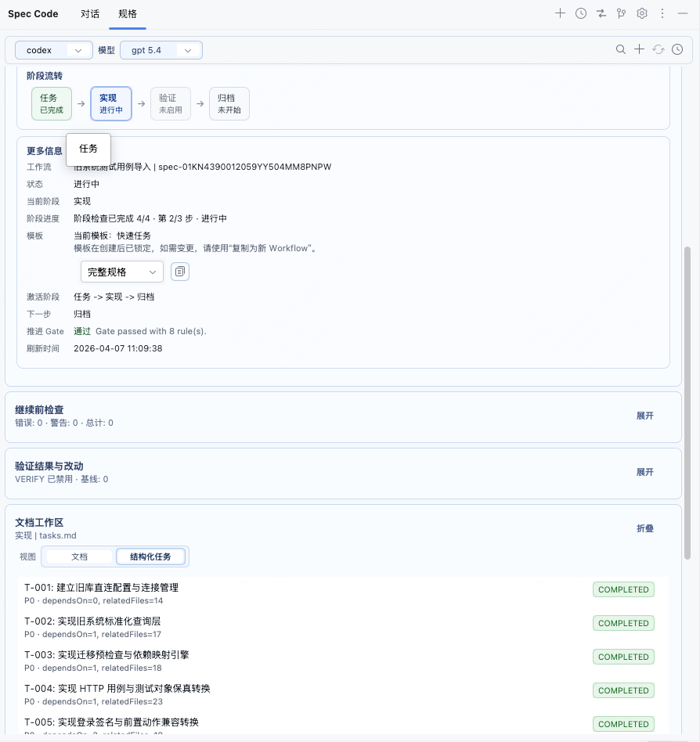Switch to the 对话 tab

tap(90, 14)
